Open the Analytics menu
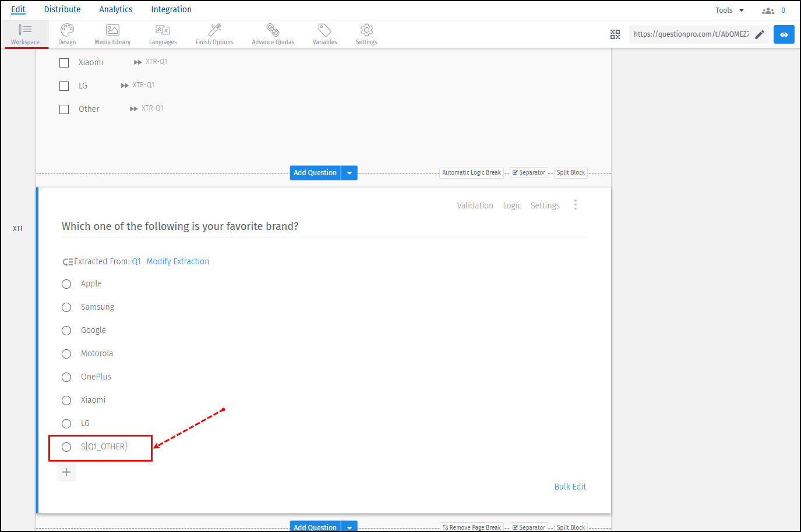The image size is (801, 532). [x=115, y=9]
